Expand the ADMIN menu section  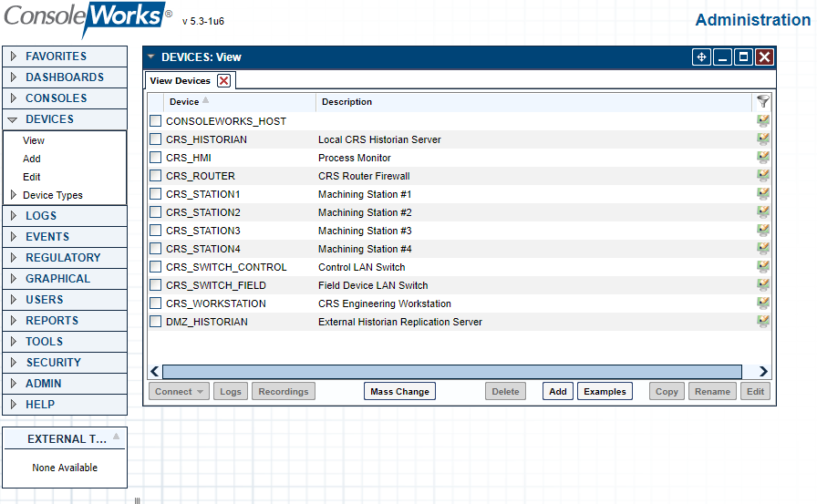pyautogui.click(x=65, y=383)
